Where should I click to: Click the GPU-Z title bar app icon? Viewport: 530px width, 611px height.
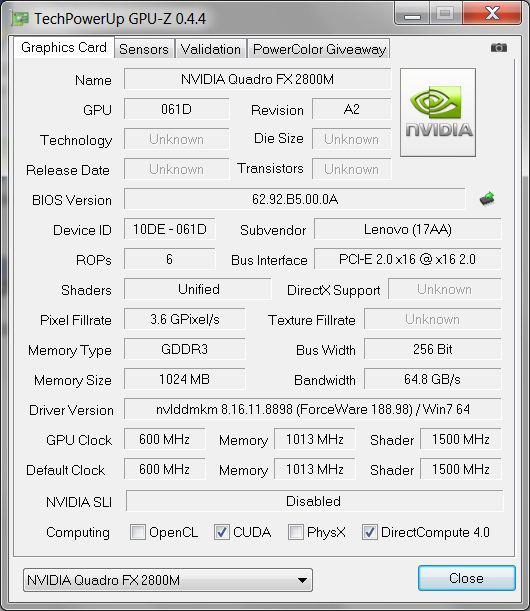[x=20, y=18]
